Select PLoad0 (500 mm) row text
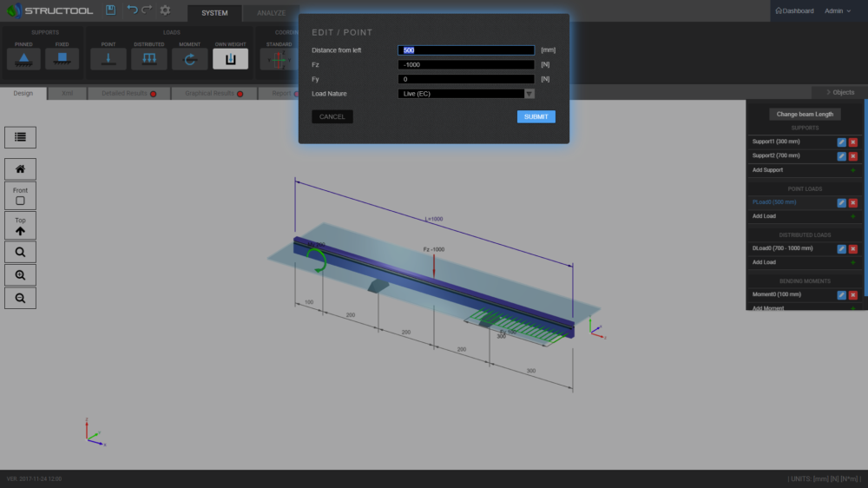 [774, 202]
